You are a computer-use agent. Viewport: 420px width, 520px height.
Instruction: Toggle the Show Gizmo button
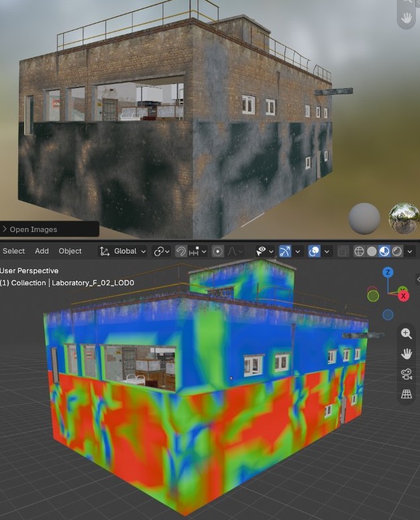[285, 252]
